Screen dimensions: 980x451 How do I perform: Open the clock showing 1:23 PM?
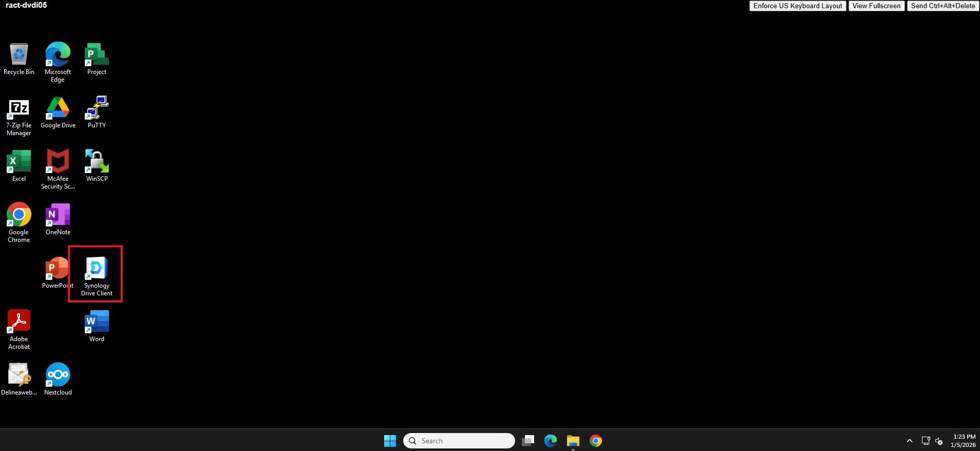click(x=963, y=441)
